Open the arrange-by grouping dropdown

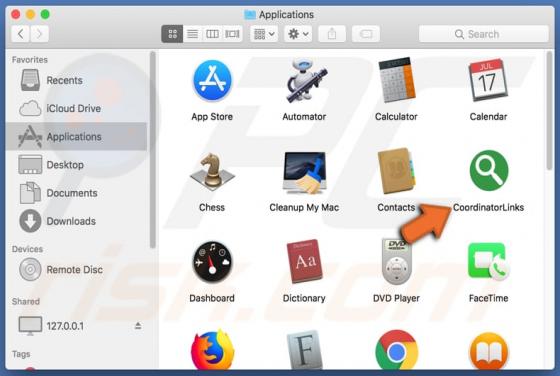pyautogui.click(x=264, y=34)
